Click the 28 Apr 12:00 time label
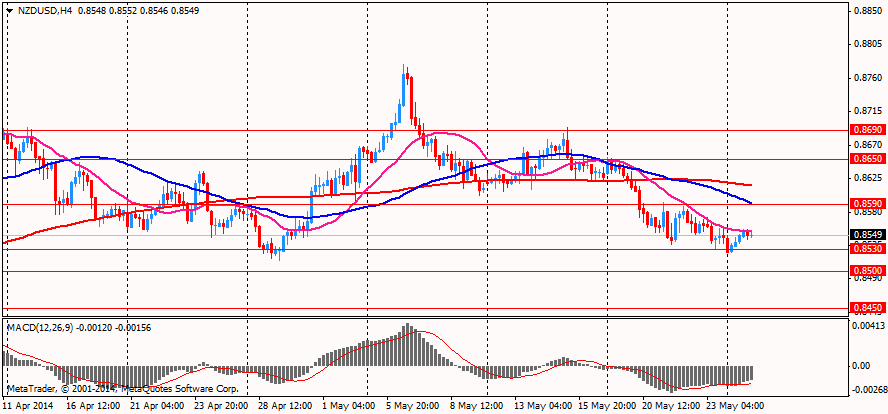Screen dimensions: 888x414 coord(287,406)
